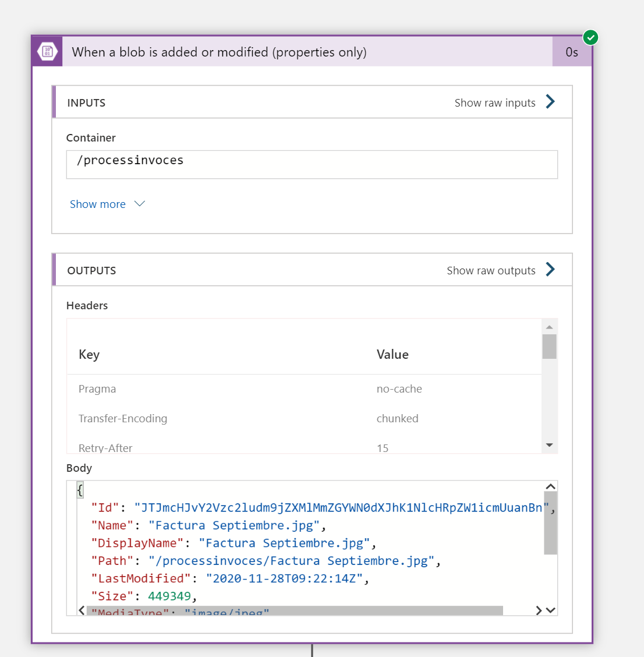Click the chevron arrow beside Show raw inputs
This screenshot has width=644, height=657.
[x=550, y=102]
